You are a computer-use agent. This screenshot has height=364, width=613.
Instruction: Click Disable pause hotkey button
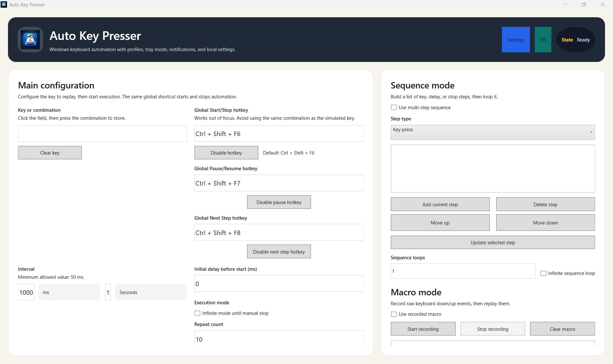coord(279,202)
